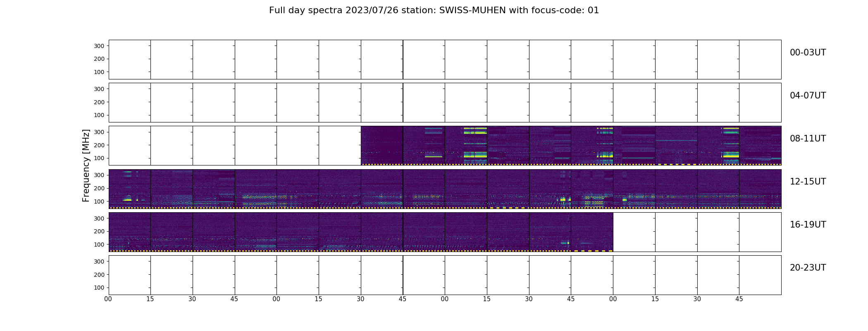Click the 300 tick label of the 08-11UT row

[99, 132]
